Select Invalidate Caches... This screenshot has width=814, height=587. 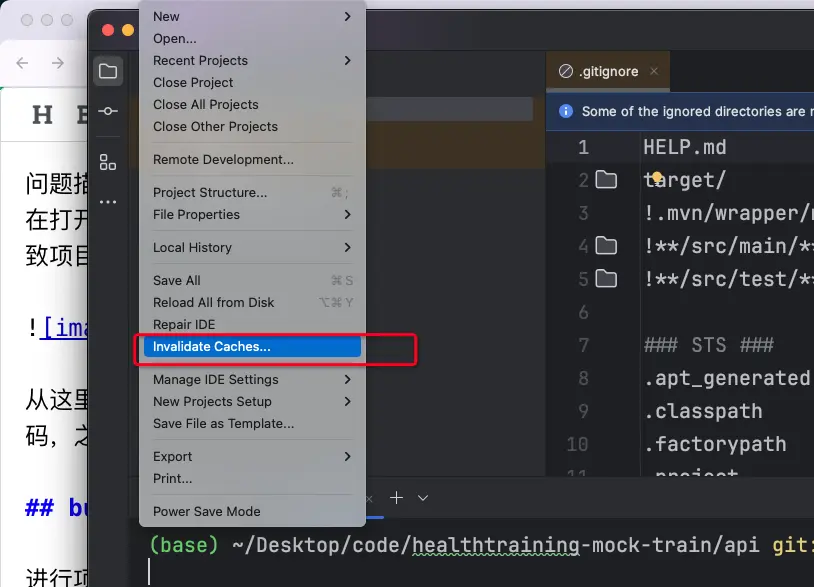coord(252,347)
